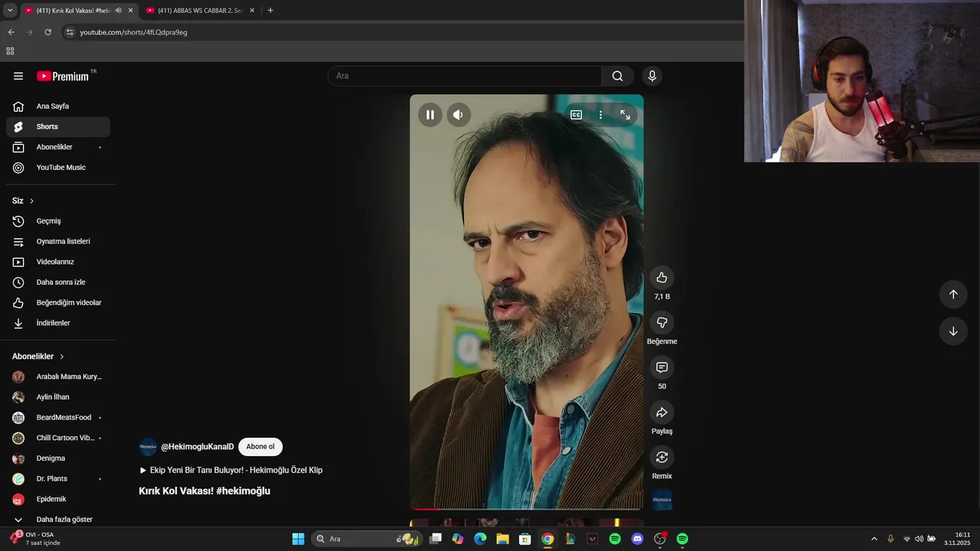Open Beğendiğim videolar list
This screenshot has height=551, width=980.
pos(58,303)
